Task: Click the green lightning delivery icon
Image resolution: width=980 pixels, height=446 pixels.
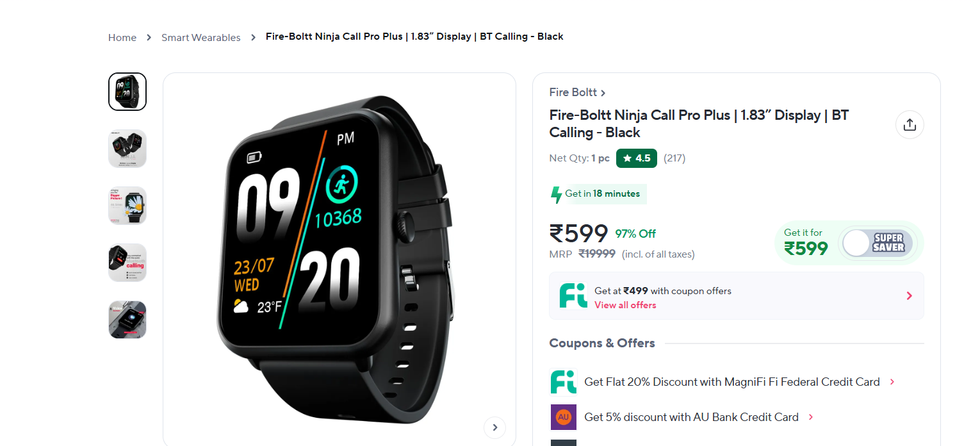Action: click(x=557, y=194)
